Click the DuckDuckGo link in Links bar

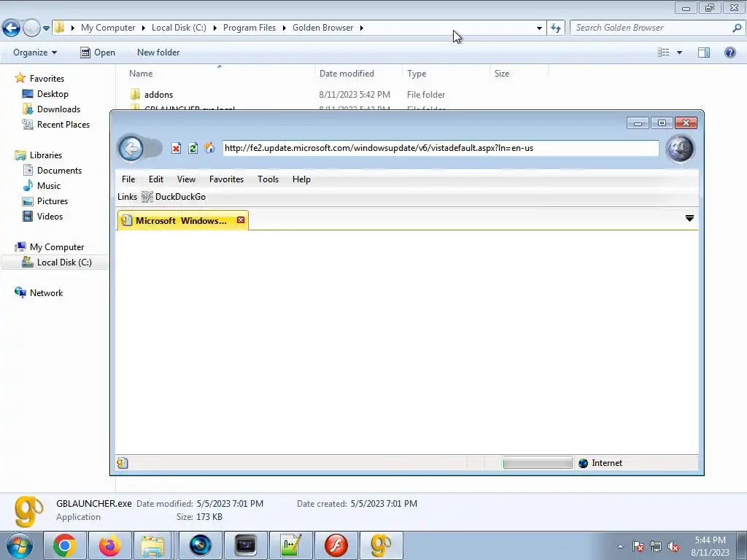pos(180,197)
